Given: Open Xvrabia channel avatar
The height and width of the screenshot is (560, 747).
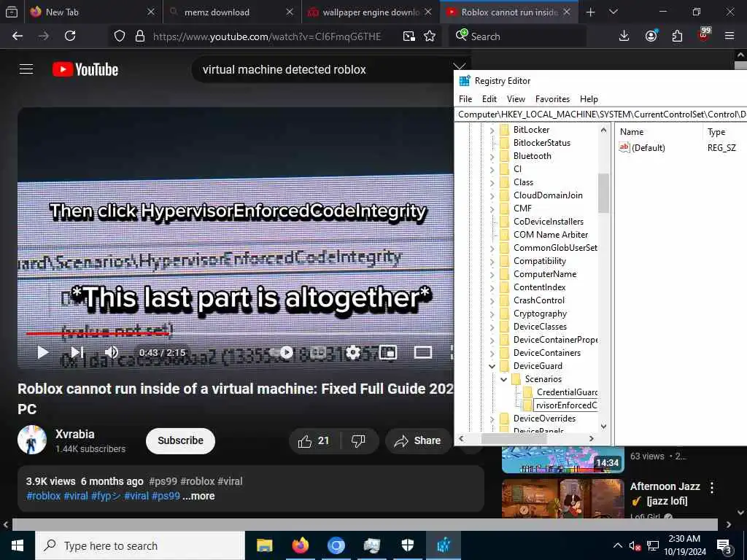Looking at the screenshot, I should pos(32,440).
